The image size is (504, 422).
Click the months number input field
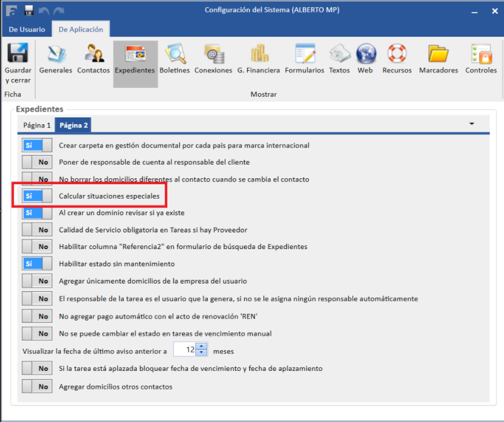[x=185, y=350]
